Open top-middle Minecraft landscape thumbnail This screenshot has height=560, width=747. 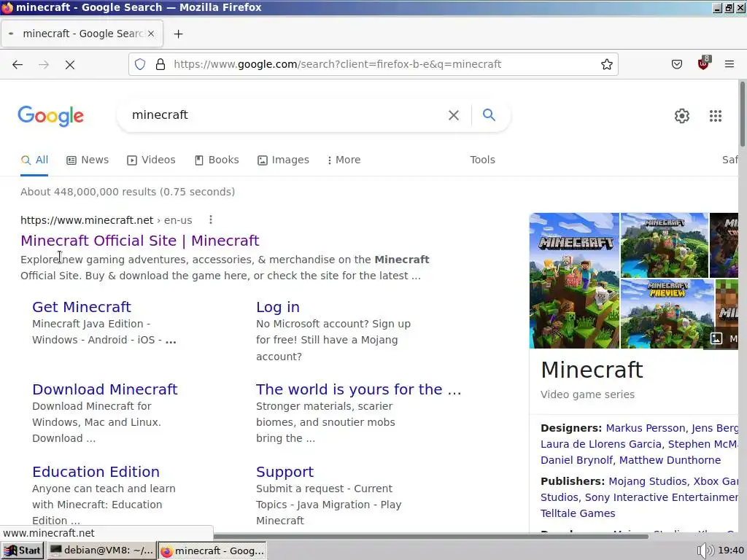(665, 245)
